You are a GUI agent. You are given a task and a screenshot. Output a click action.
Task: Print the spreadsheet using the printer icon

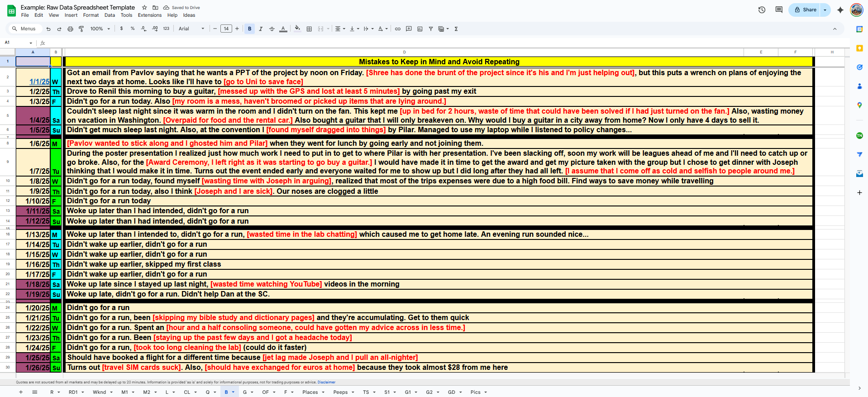click(x=70, y=29)
